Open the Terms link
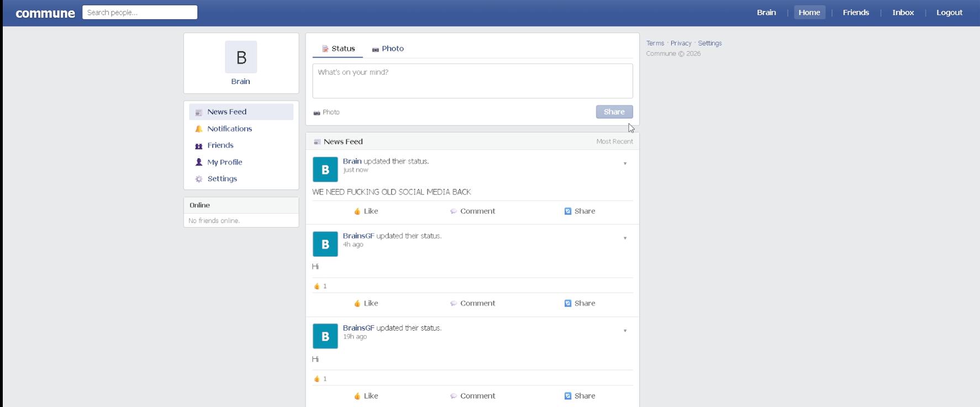Image resolution: width=980 pixels, height=407 pixels. (655, 43)
